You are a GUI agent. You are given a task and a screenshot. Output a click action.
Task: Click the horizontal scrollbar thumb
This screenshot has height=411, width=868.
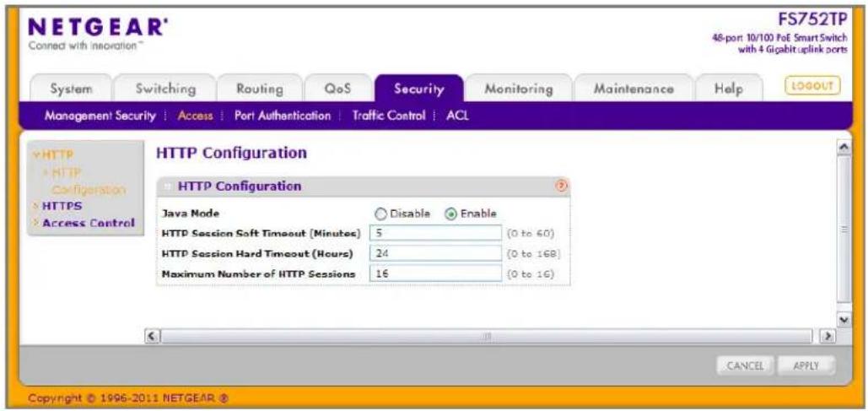pos(488,336)
